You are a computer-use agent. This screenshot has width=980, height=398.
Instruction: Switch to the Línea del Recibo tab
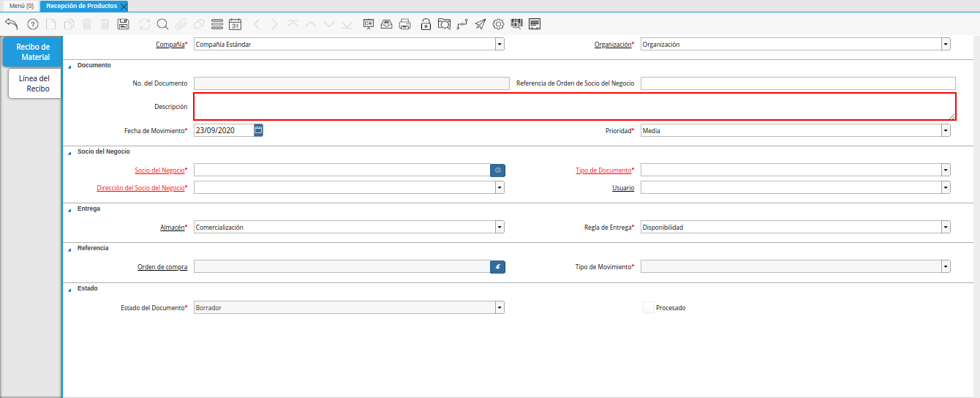(34, 83)
